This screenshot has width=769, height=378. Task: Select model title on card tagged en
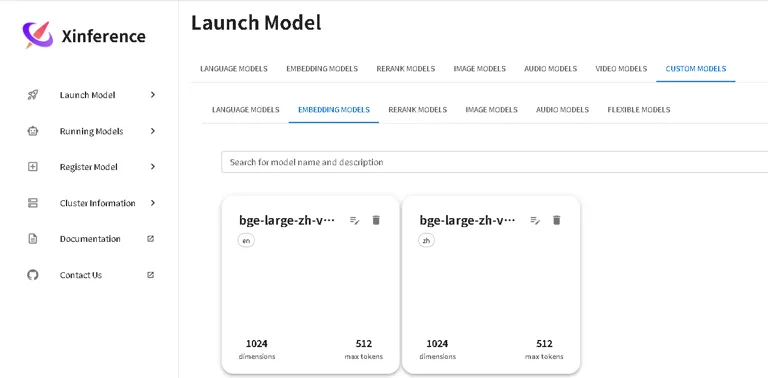tap(287, 220)
